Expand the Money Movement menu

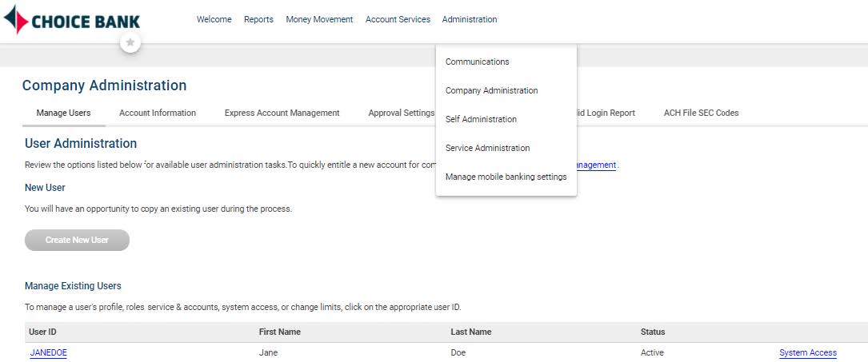(x=319, y=19)
